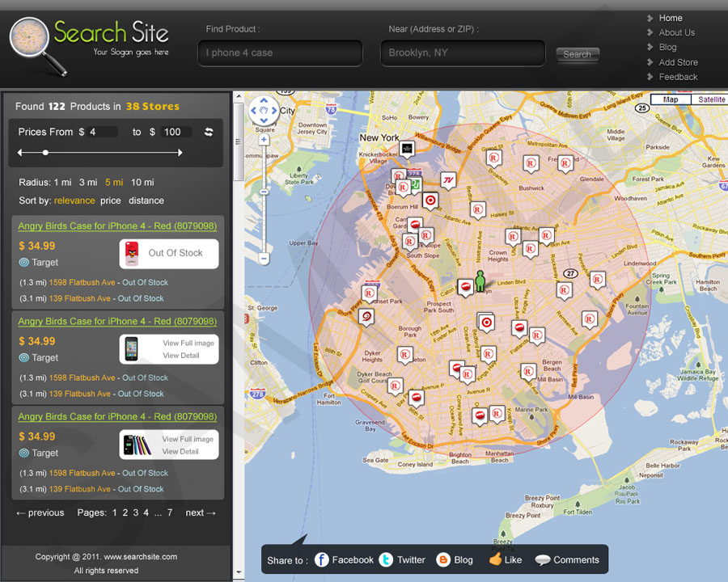Click the right arrow end of price slider

(x=180, y=152)
